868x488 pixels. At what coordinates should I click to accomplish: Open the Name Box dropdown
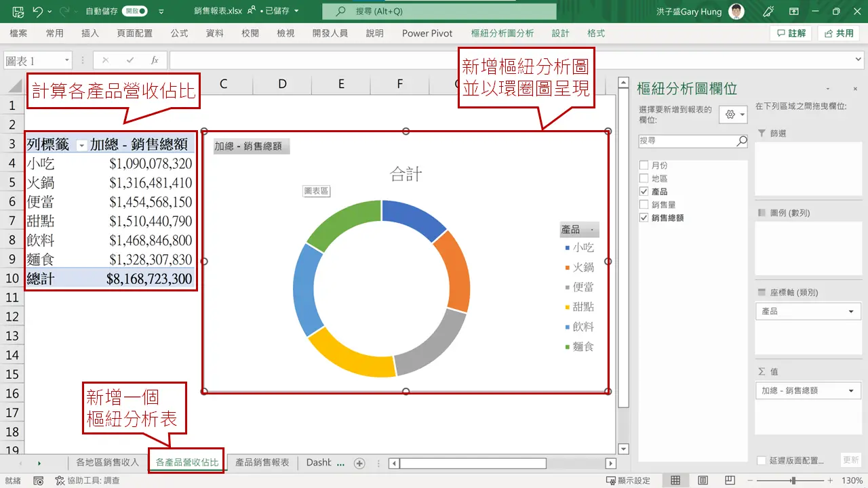tap(66, 60)
